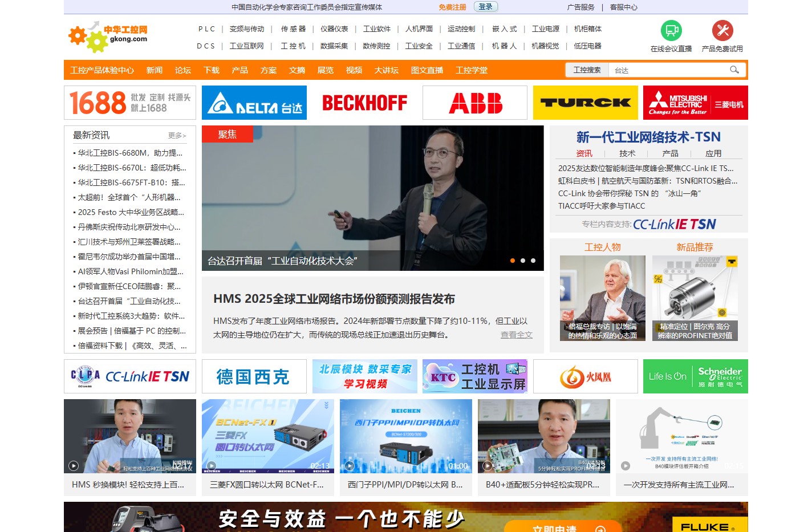
Task: Open the KTC 工控机 banner
Action: point(475,376)
